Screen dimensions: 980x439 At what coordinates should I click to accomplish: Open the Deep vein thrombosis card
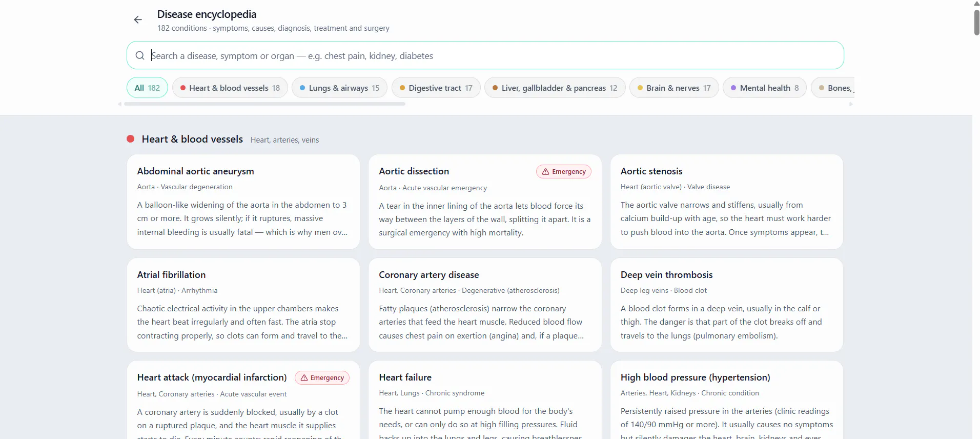(726, 305)
